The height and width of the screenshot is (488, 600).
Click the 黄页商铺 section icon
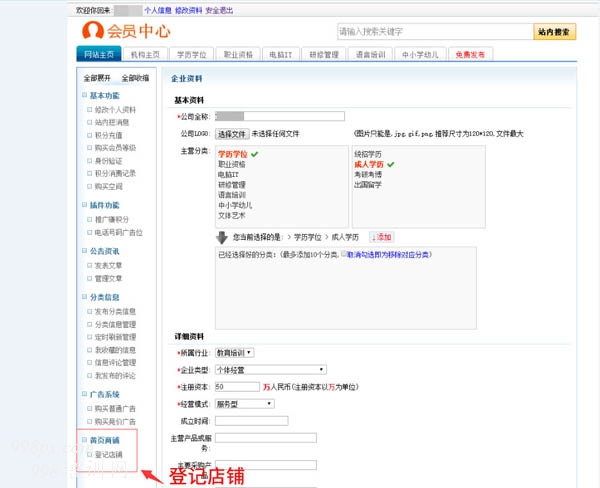pyautogui.click(x=85, y=440)
